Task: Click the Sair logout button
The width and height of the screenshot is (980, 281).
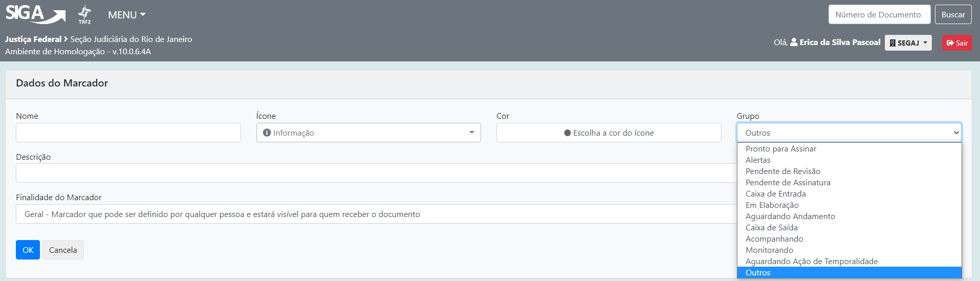Action: click(x=956, y=43)
